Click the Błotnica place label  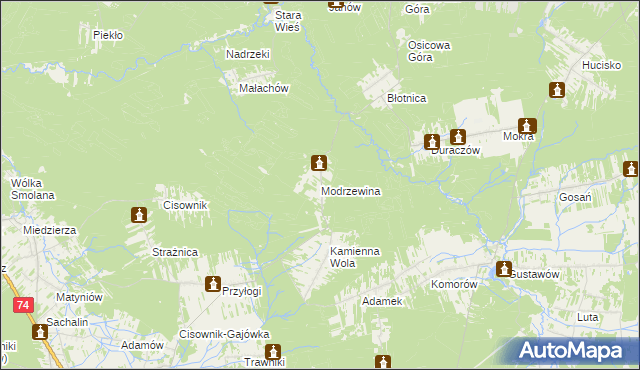407,98
